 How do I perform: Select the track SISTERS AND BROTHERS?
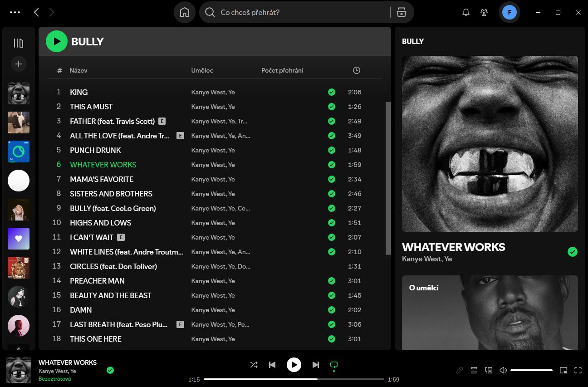point(111,194)
